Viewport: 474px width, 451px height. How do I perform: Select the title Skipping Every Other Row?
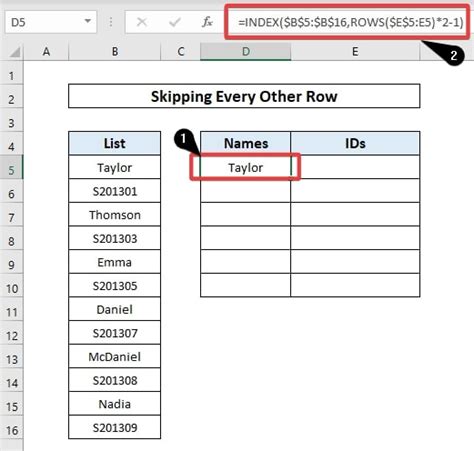[x=244, y=96]
